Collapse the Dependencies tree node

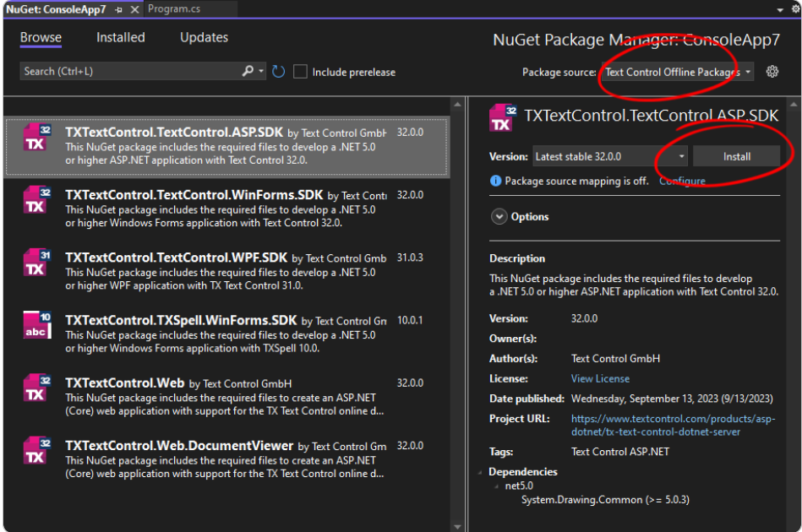[480, 472]
